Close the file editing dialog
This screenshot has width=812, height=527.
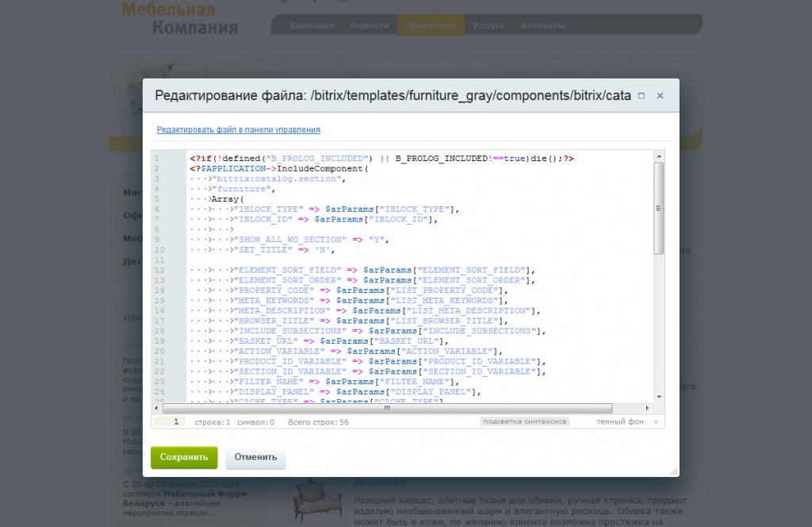(x=660, y=96)
